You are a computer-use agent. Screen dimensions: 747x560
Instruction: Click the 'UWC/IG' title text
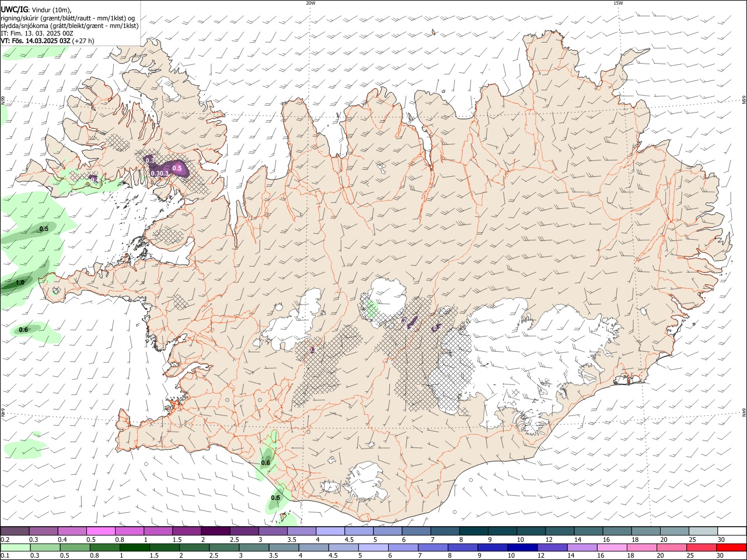point(14,9)
